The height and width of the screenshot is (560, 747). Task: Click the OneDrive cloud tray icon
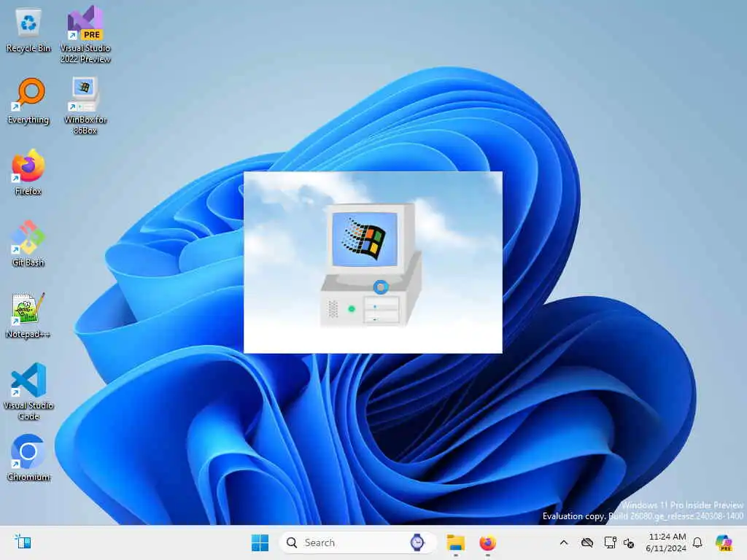(587, 542)
